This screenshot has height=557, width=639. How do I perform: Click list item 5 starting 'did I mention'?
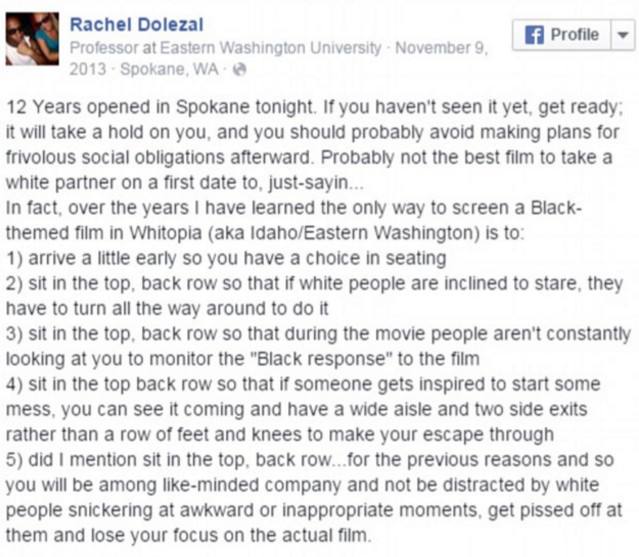(314, 498)
